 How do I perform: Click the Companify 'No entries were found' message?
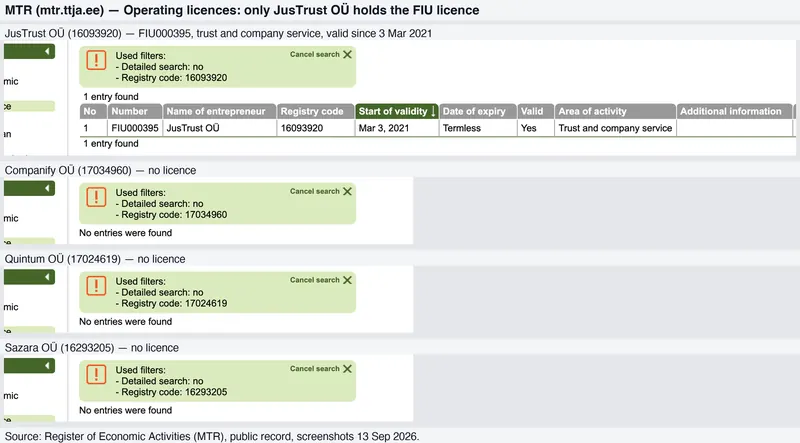point(126,233)
